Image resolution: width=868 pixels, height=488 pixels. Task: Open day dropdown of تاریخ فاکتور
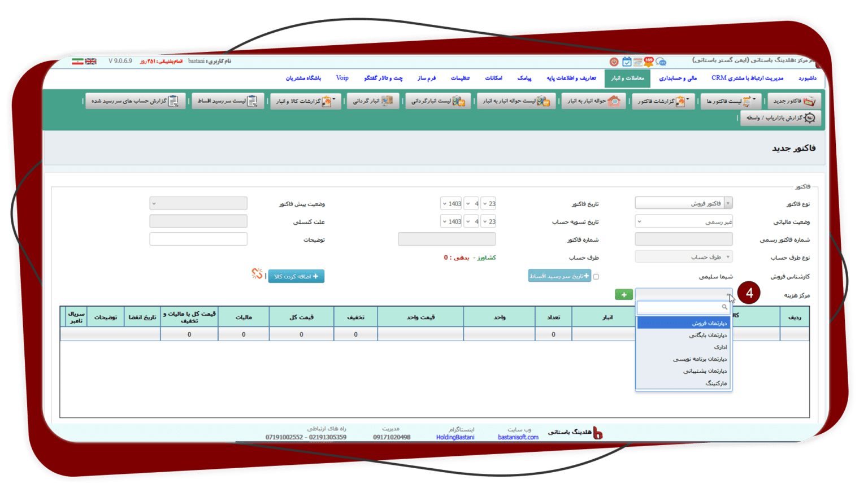(x=488, y=204)
